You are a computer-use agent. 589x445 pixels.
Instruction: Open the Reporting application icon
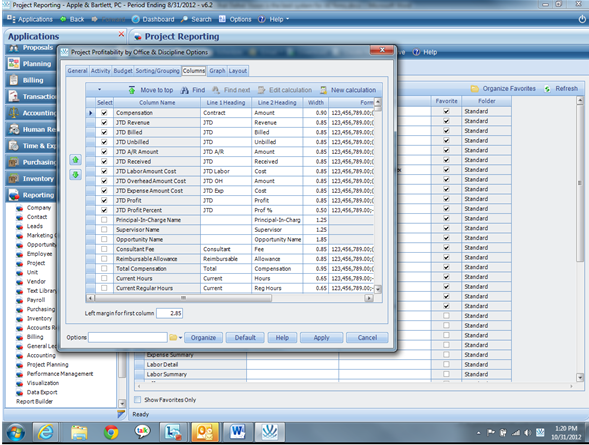point(14,195)
